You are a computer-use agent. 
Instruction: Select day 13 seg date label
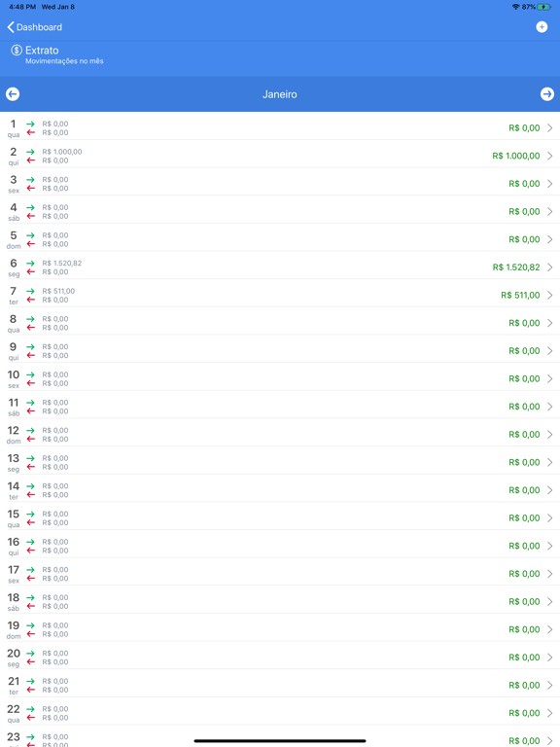14,463
